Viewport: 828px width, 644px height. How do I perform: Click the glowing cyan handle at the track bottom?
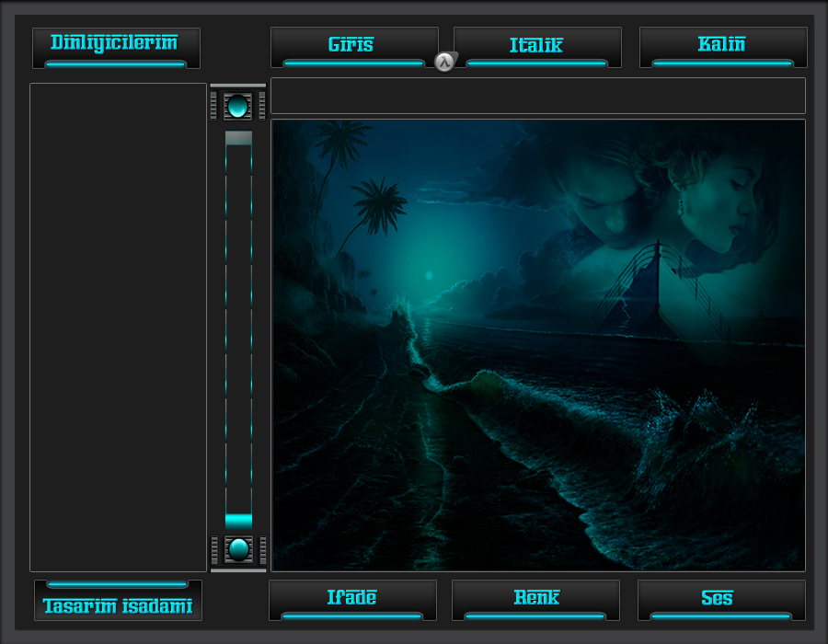[x=238, y=521]
